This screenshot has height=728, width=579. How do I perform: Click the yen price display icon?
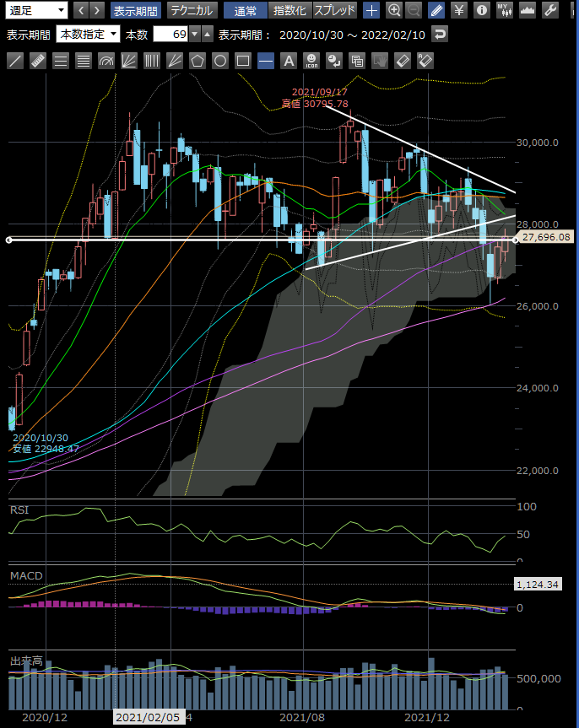[x=458, y=11]
